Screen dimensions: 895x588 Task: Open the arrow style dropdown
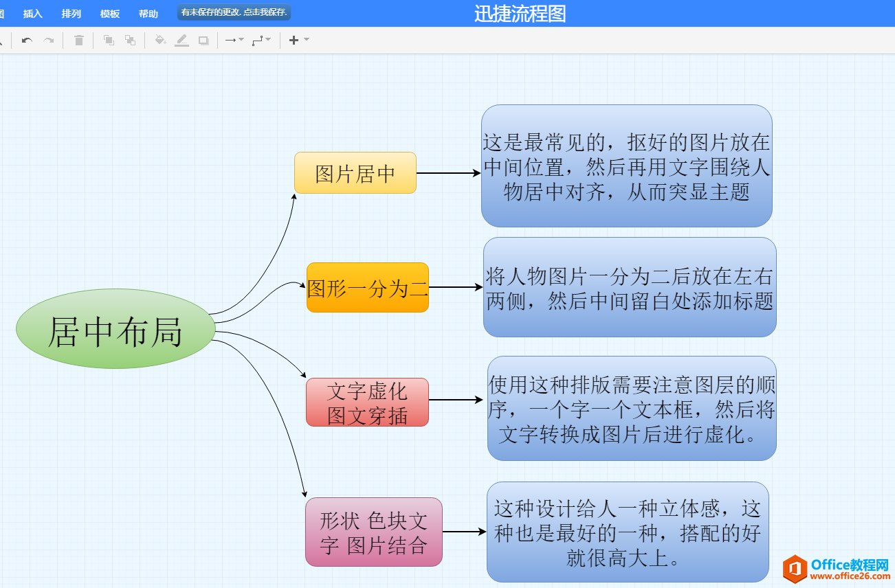tap(240, 40)
